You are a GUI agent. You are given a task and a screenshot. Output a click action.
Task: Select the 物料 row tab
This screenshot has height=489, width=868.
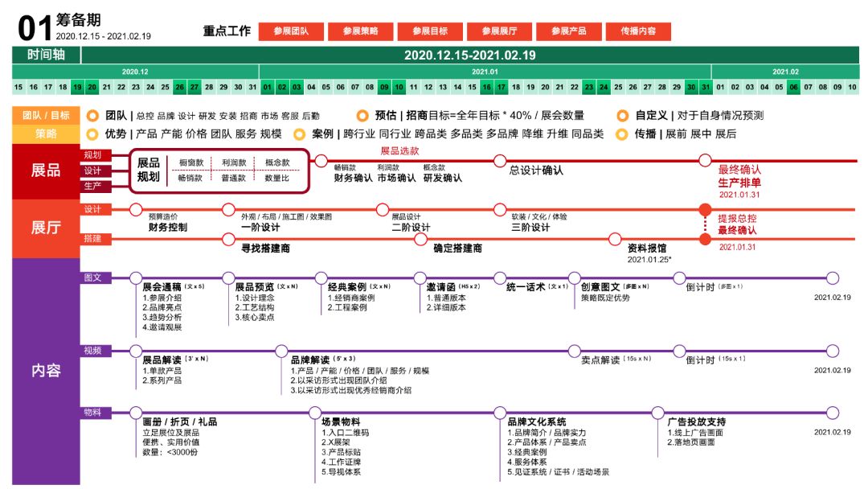pos(93,412)
